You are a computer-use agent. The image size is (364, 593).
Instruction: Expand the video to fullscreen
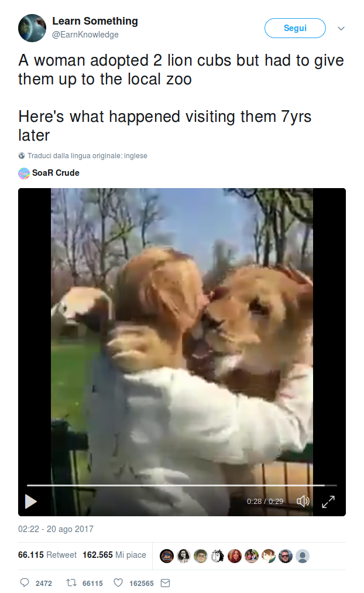[328, 502]
